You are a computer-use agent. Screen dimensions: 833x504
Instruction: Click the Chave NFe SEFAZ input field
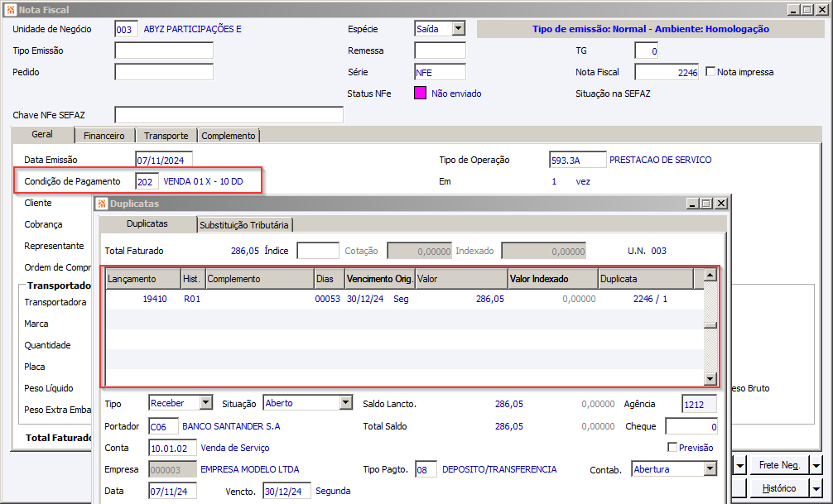click(x=229, y=115)
